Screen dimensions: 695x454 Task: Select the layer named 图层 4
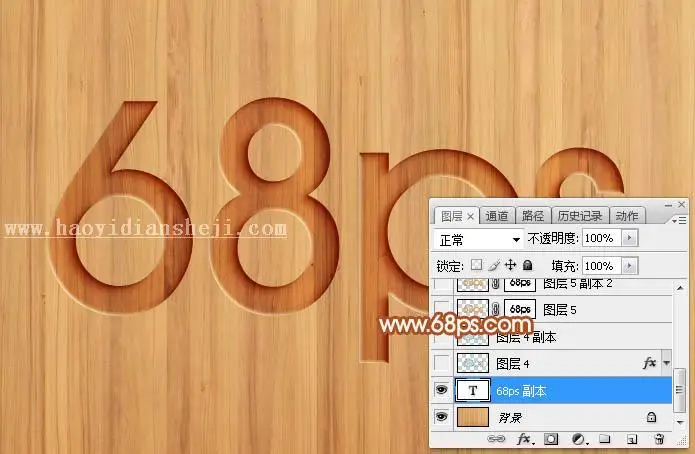(x=512, y=364)
